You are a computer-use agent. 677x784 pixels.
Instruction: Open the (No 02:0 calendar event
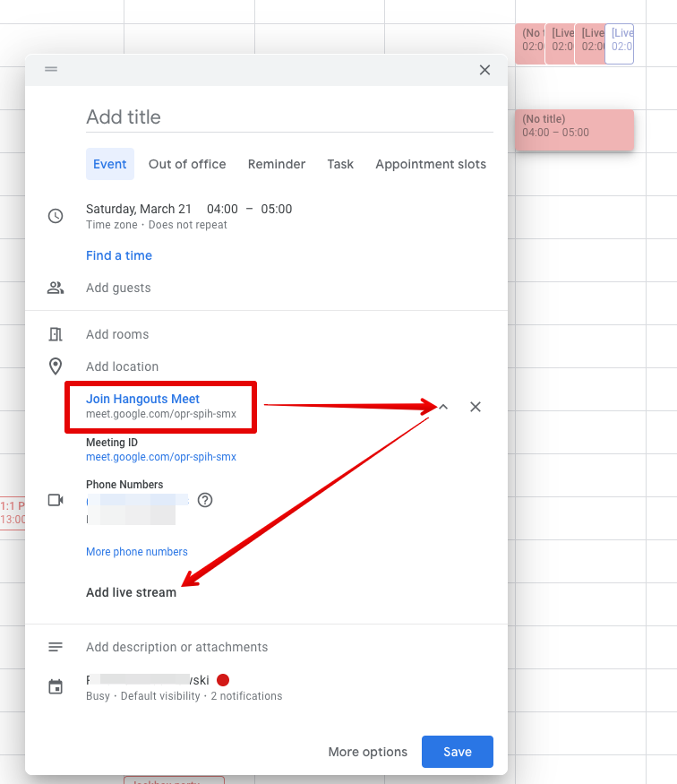point(530,44)
